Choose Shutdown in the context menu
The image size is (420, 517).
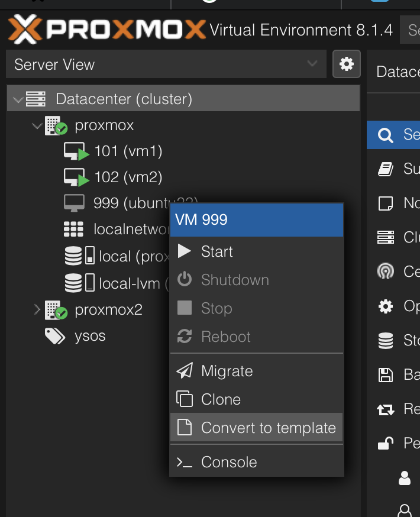(x=257, y=280)
